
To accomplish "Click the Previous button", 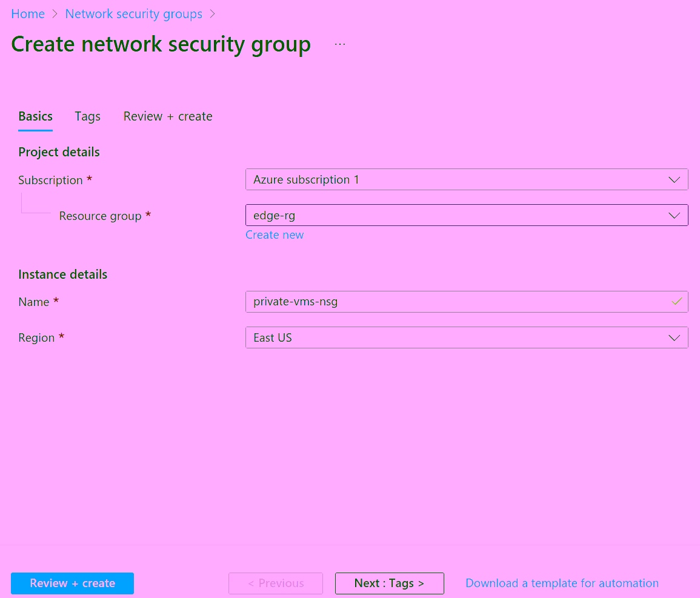I will [276, 583].
